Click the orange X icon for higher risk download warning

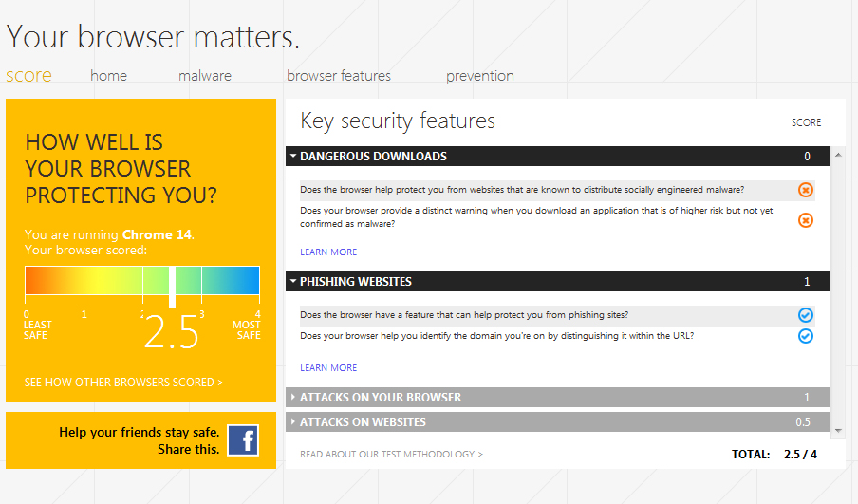click(x=805, y=220)
